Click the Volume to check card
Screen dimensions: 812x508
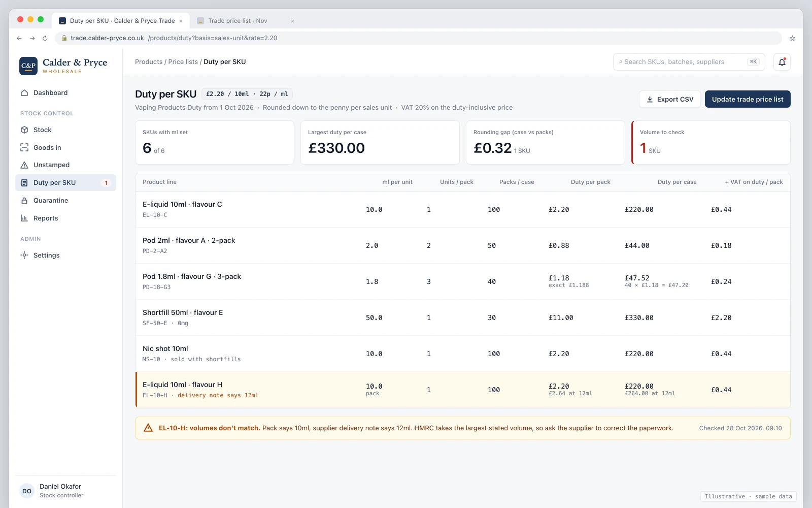[711, 142]
